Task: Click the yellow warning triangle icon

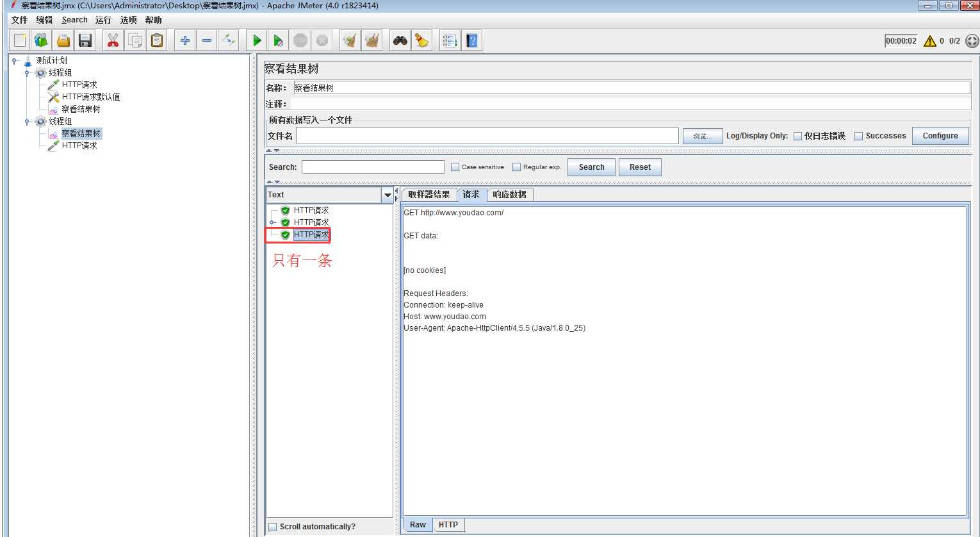Action: pyautogui.click(x=930, y=41)
